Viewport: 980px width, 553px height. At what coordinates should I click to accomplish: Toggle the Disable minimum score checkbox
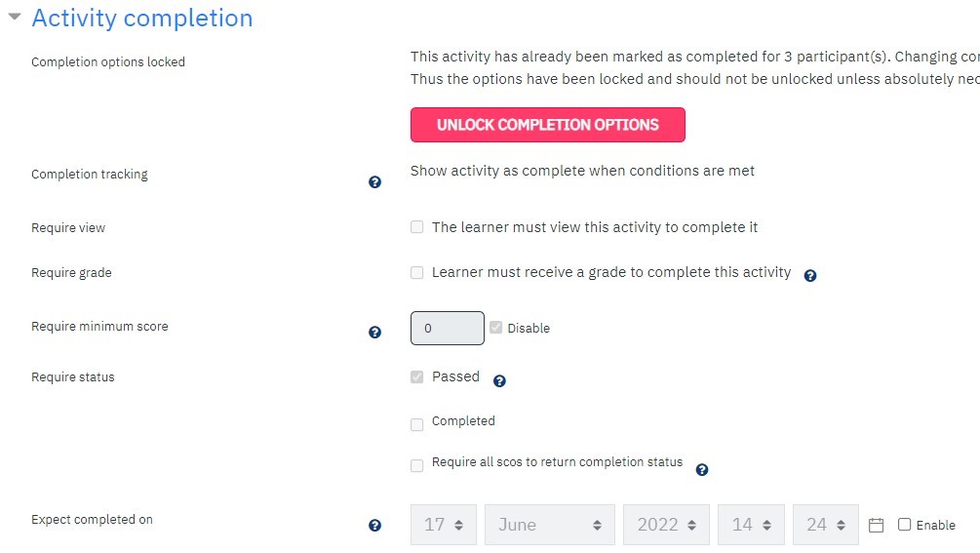495,328
